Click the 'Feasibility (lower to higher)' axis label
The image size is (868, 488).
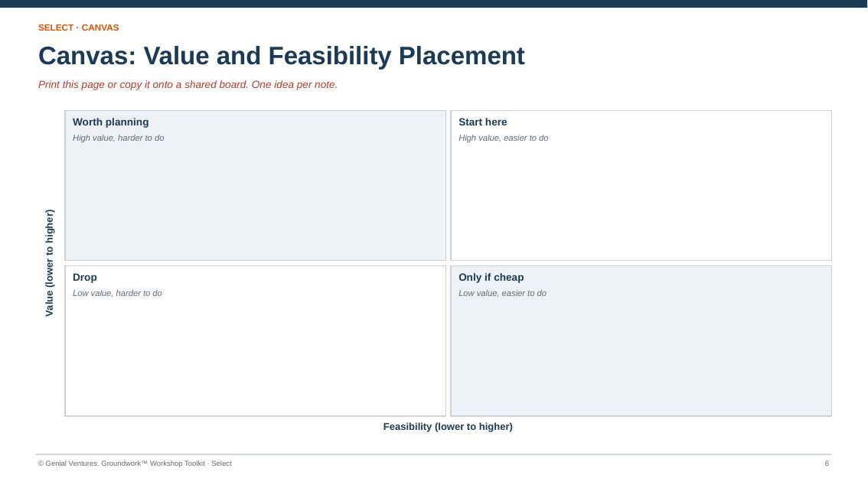(x=448, y=427)
